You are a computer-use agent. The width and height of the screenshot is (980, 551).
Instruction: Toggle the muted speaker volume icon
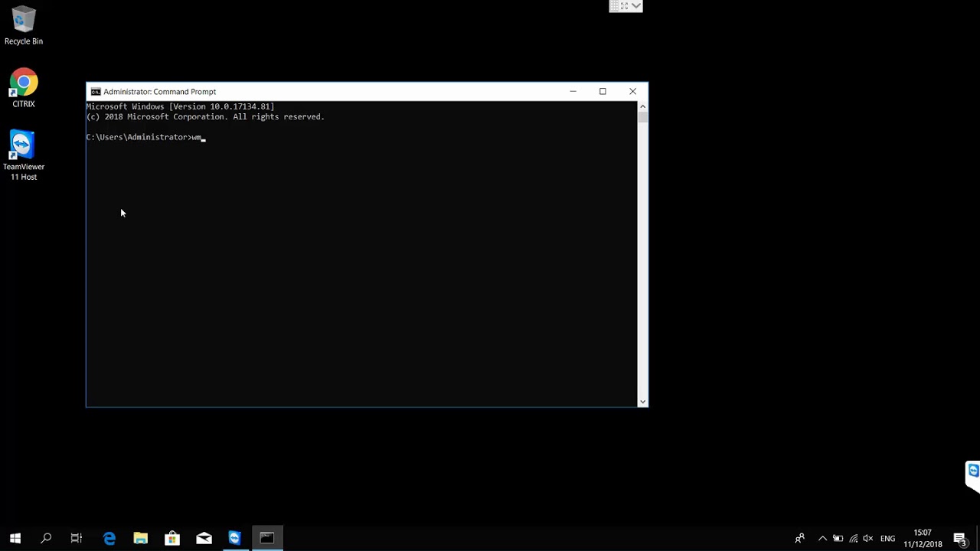coord(868,539)
